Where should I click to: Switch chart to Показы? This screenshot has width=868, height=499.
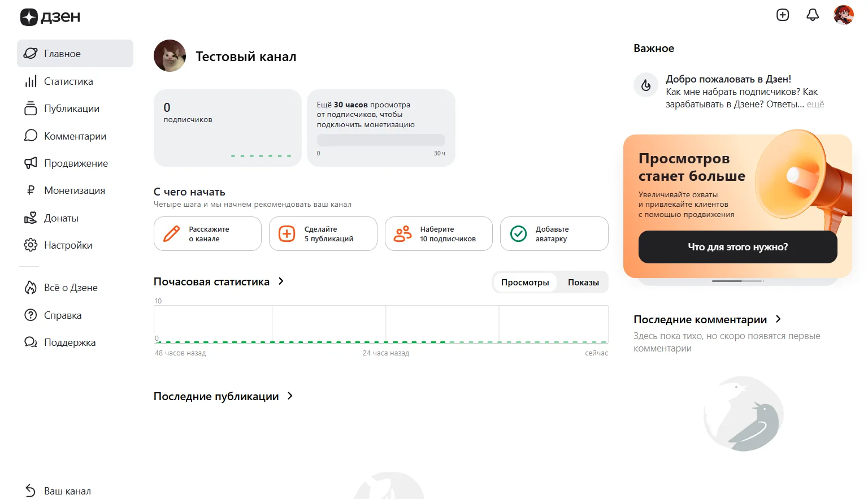pos(583,283)
